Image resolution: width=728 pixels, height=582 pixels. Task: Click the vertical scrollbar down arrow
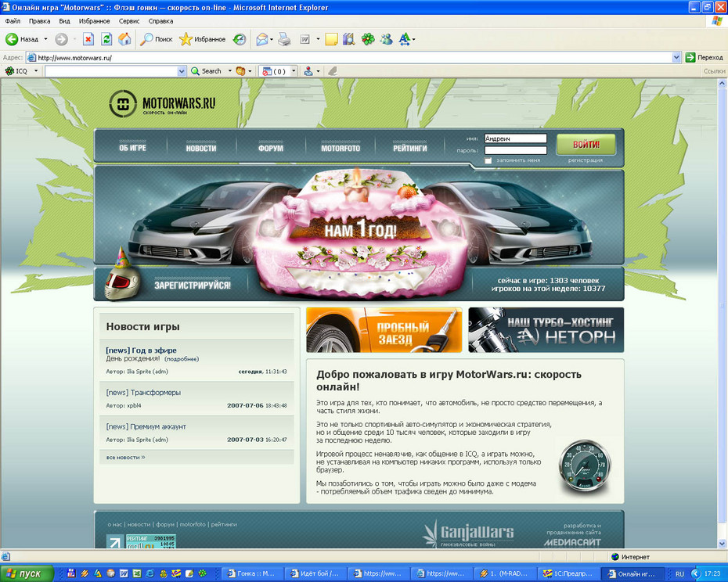[722, 544]
